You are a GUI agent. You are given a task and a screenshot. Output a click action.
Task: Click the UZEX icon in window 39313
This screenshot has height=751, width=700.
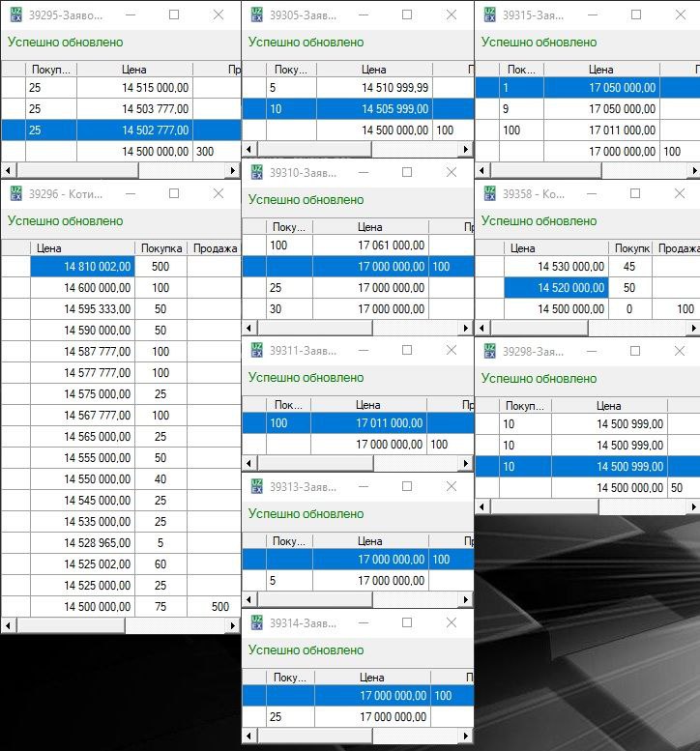click(x=256, y=486)
